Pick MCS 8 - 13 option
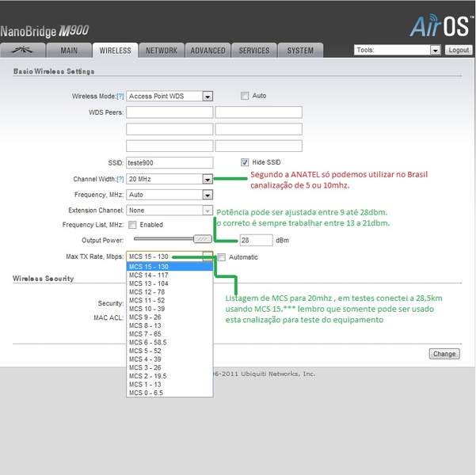Viewport: 476px width, 475px height. coord(169,325)
